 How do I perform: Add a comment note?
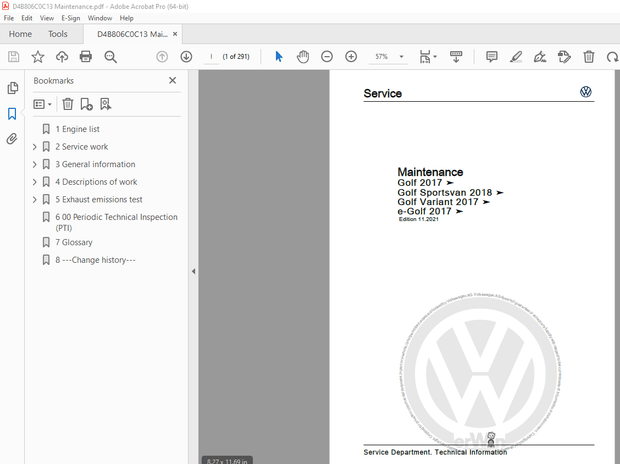point(491,57)
